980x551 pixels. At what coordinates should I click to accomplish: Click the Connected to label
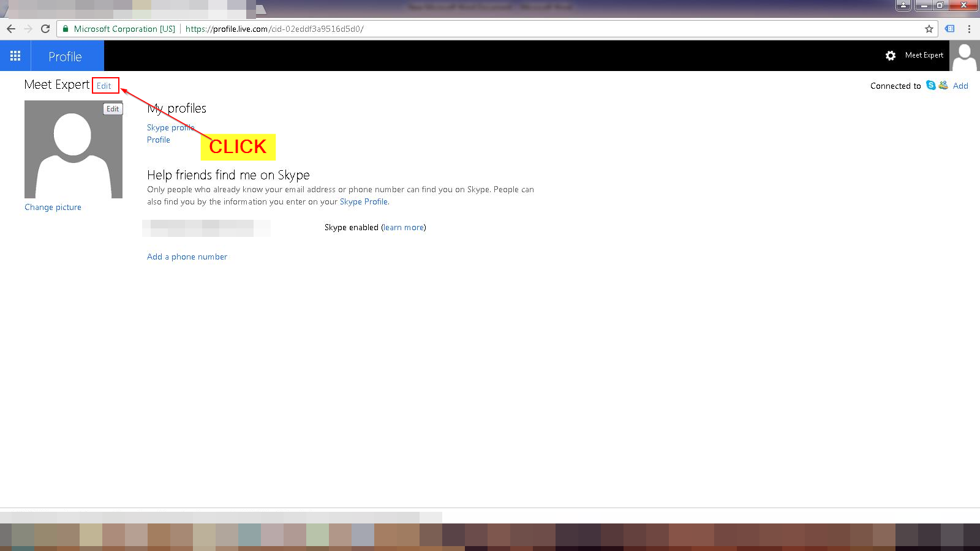click(895, 86)
